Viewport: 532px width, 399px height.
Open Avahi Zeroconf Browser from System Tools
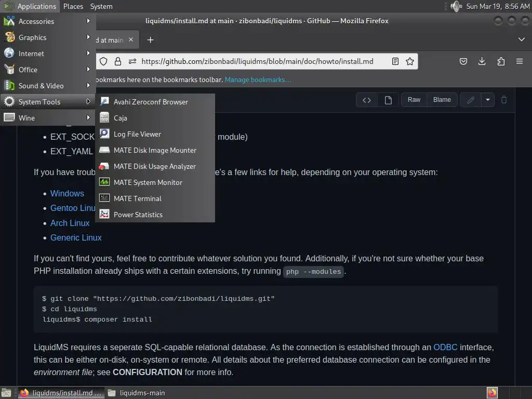155,102
